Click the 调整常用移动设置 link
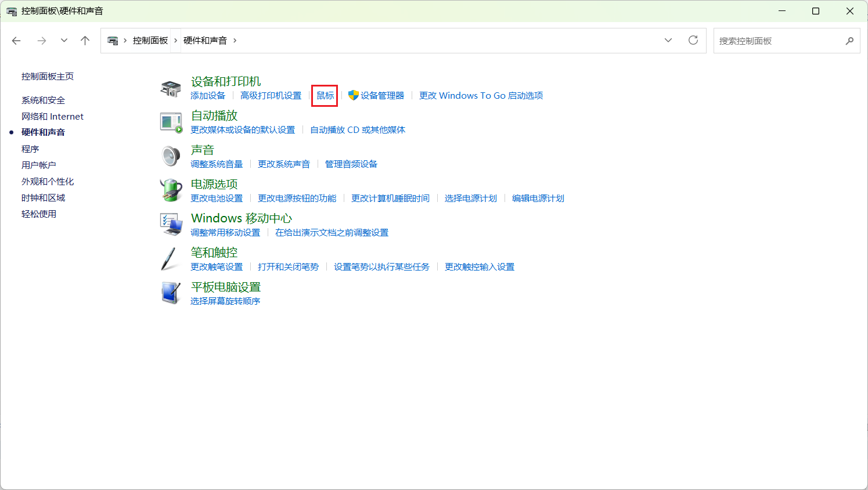This screenshot has width=868, height=490. (x=225, y=233)
